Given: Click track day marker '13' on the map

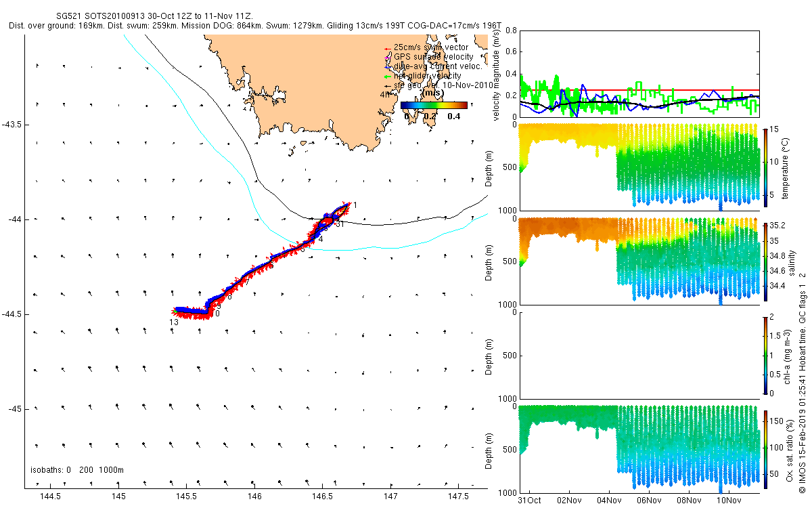Looking at the screenshot, I should pos(174,323).
